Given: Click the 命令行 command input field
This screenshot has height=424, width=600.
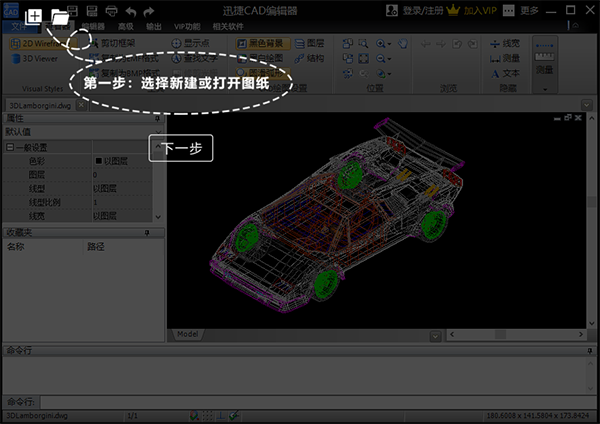Looking at the screenshot, I should point(318,402).
